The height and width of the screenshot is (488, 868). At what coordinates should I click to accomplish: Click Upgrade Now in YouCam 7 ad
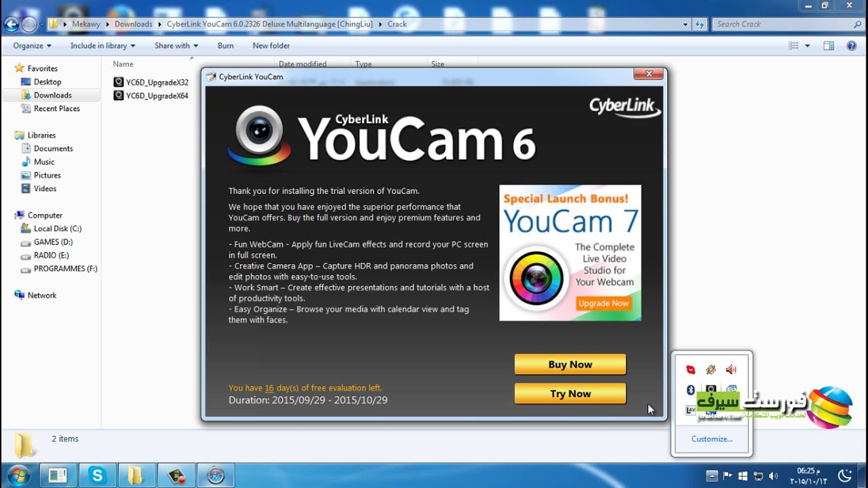604,303
